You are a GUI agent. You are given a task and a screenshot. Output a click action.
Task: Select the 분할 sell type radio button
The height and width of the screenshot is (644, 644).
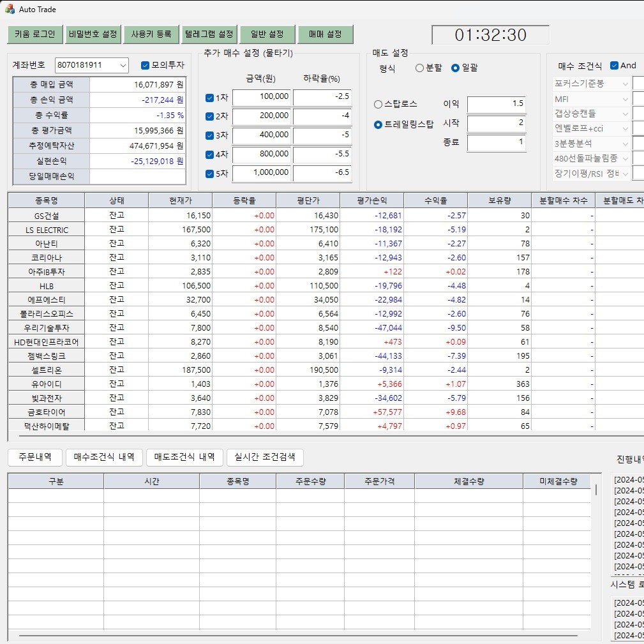420,68
